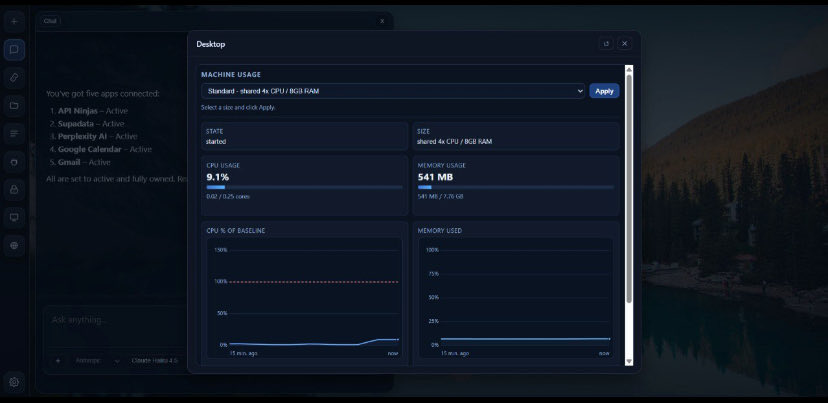The height and width of the screenshot is (403, 828).
Task: Open the folder icon in the left sidebar
Action: (x=14, y=106)
